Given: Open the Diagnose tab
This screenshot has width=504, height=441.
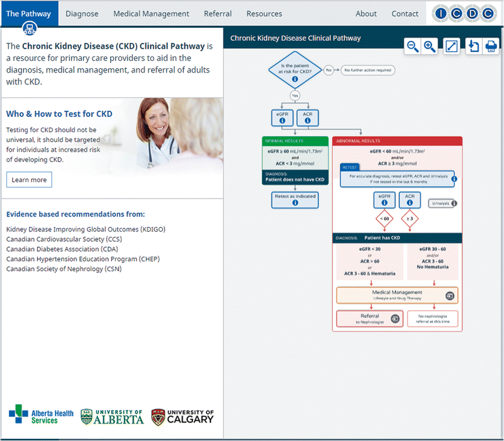Looking at the screenshot, I should (x=82, y=14).
